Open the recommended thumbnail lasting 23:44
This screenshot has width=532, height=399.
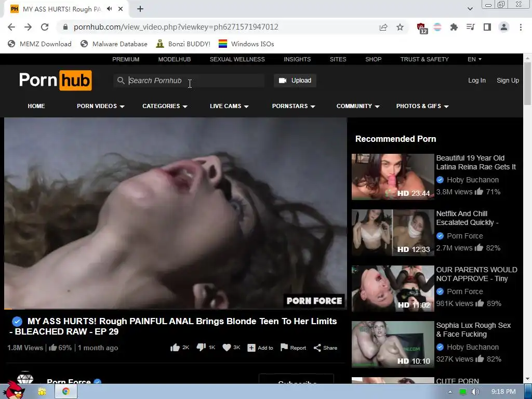[x=393, y=177]
